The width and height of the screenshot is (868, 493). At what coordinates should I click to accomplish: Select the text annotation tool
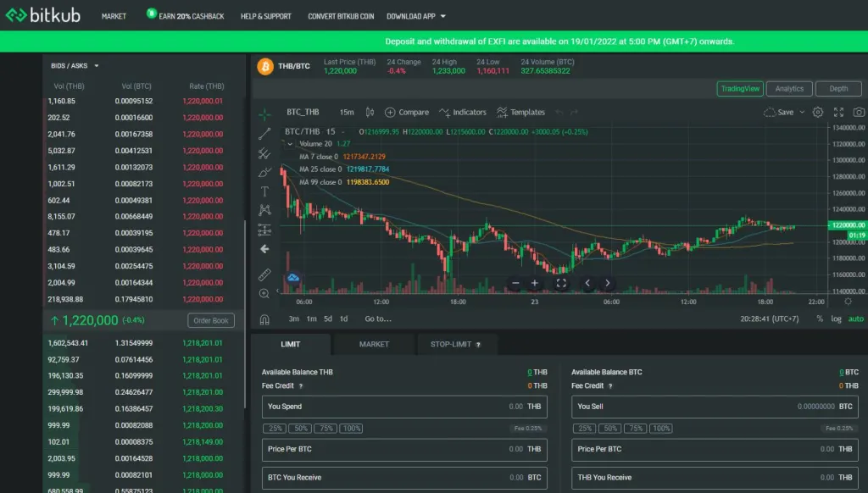(264, 191)
